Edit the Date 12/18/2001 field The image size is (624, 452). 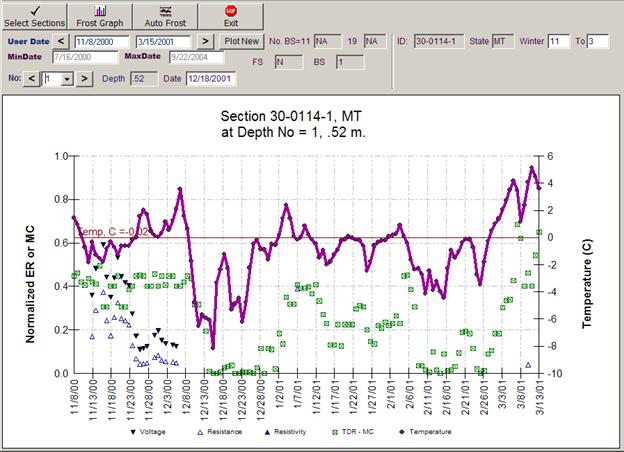(211, 79)
